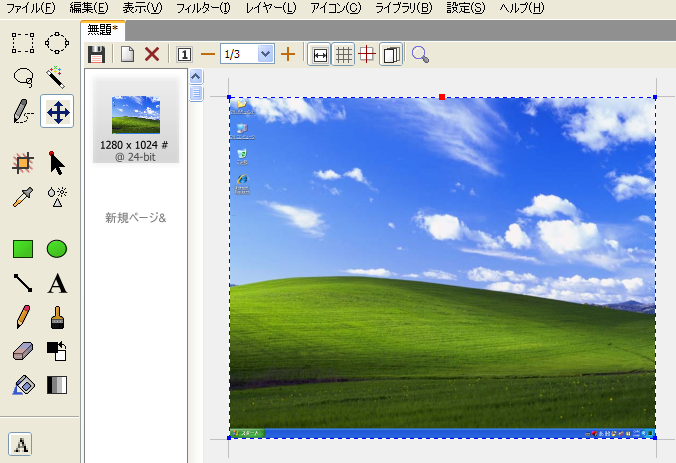Click the bottom-right blue selection handle
676x463 pixels.
[655, 438]
